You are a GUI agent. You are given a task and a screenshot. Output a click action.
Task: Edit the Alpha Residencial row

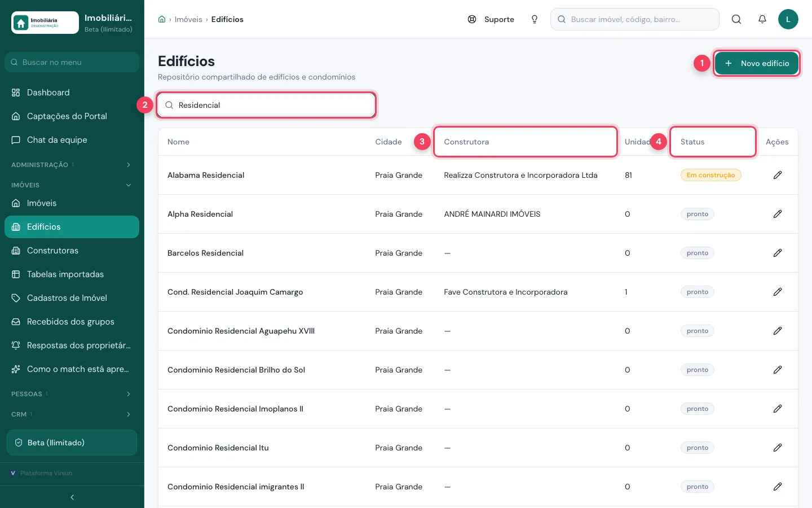[778, 214]
